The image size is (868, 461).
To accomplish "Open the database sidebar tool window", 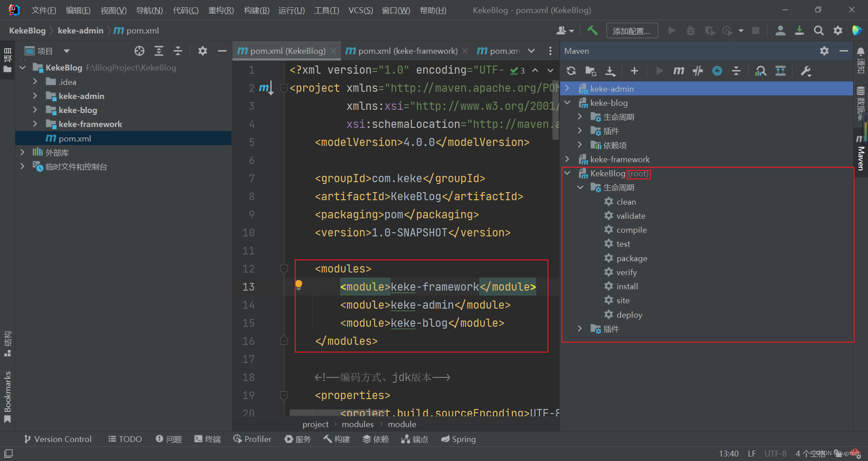I will [x=861, y=103].
